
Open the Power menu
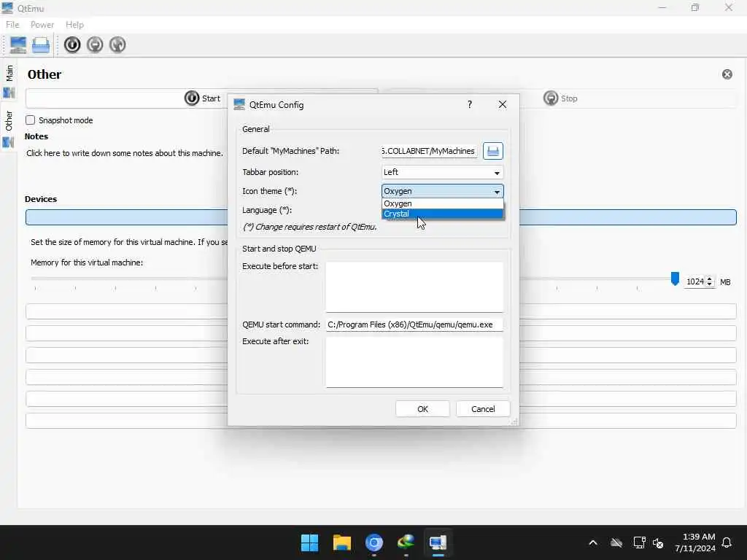point(42,25)
